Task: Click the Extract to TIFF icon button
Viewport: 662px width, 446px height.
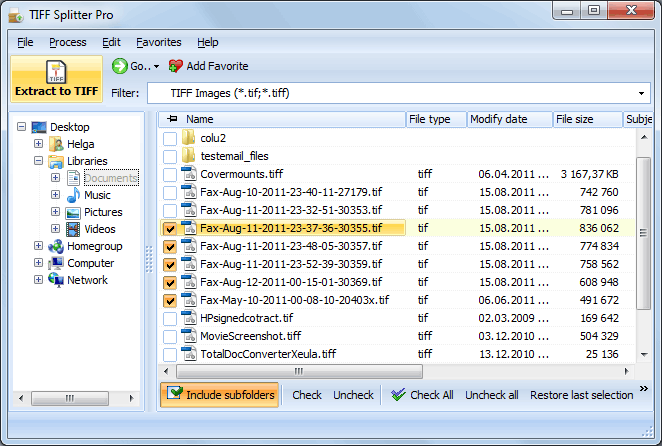Action: pos(56,79)
